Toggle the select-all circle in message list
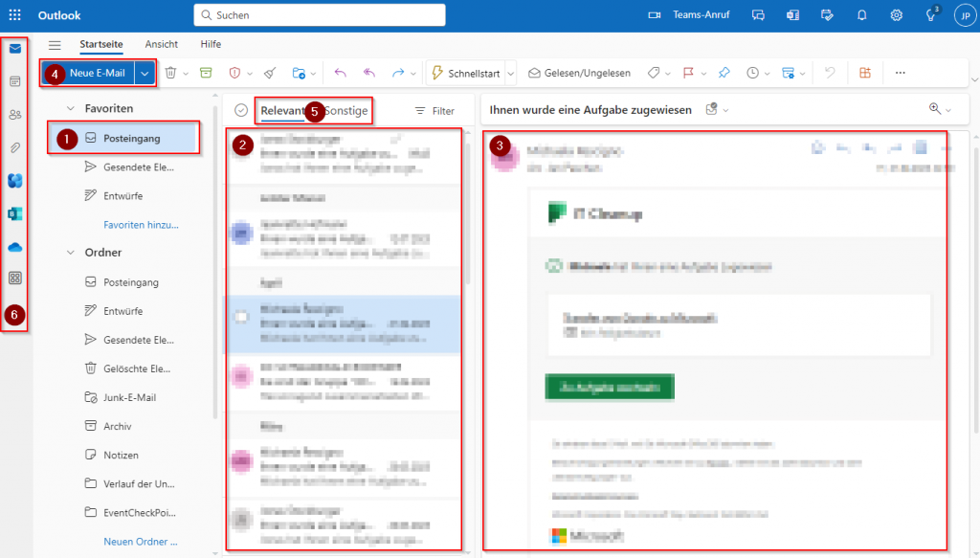Viewport: 980px width, 558px height. pyautogui.click(x=241, y=111)
